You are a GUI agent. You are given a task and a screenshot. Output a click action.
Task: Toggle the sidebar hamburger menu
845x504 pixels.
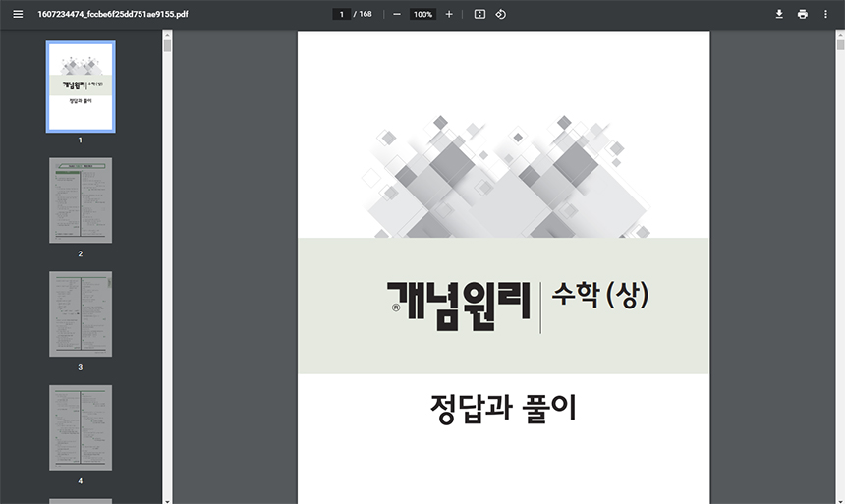click(18, 14)
